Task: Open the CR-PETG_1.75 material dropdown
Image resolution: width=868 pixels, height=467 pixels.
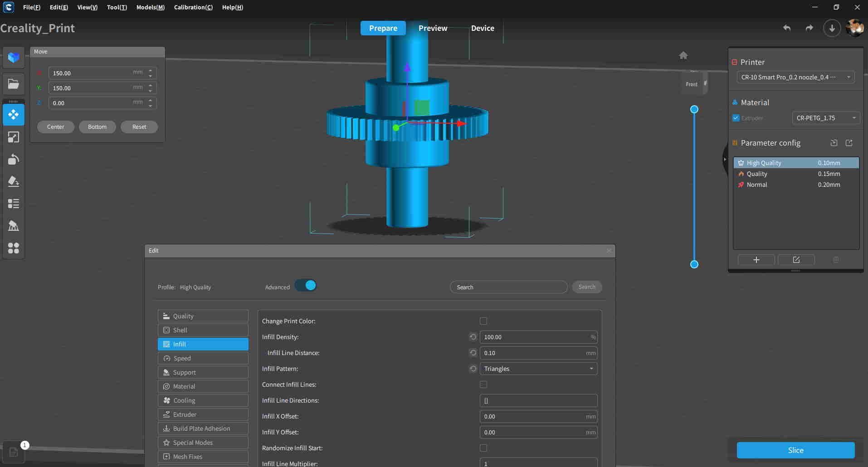Action: pyautogui.click(x=825, y=118)
